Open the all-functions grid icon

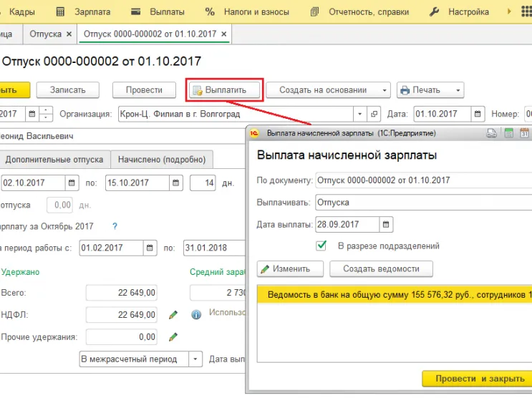(x=526, y=11)
